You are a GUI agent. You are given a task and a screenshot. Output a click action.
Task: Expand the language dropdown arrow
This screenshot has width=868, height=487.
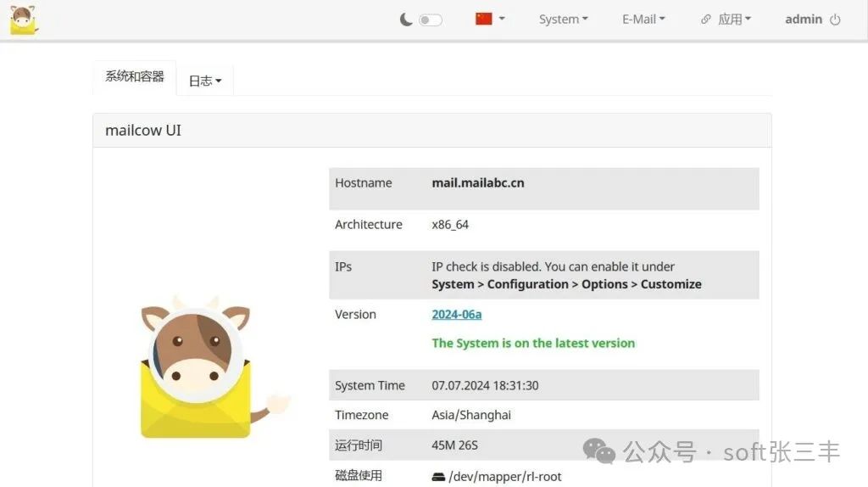[x=502, y=19]
